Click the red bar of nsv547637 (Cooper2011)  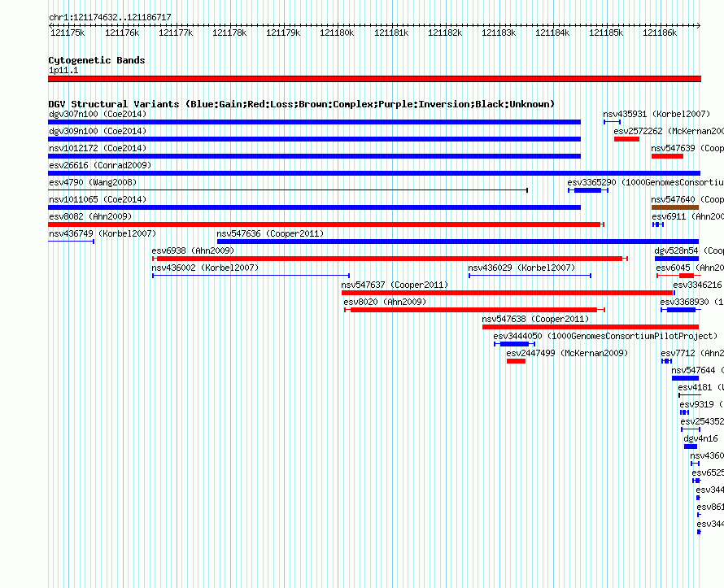[x=508, y=293]
